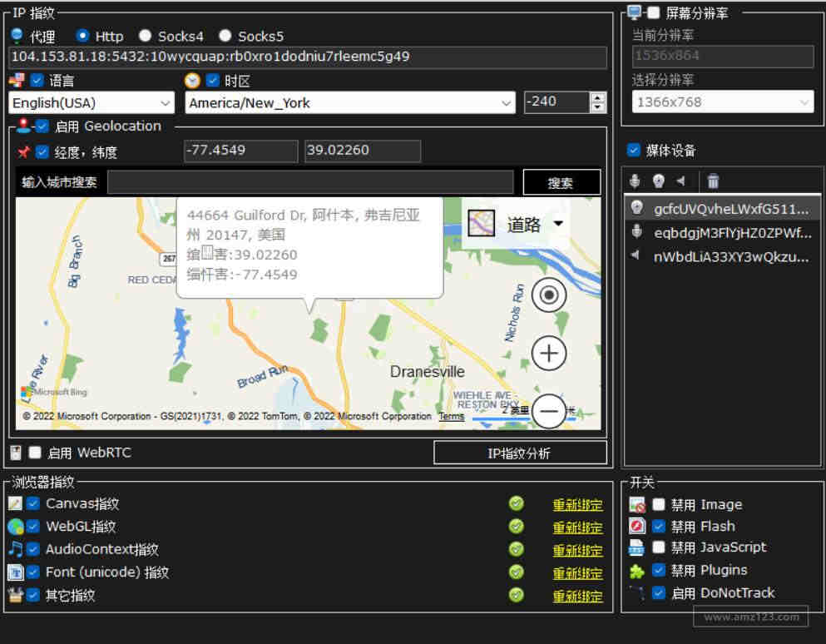Click the city search input box
The image size is (826, 644).
tap(310, 182)
